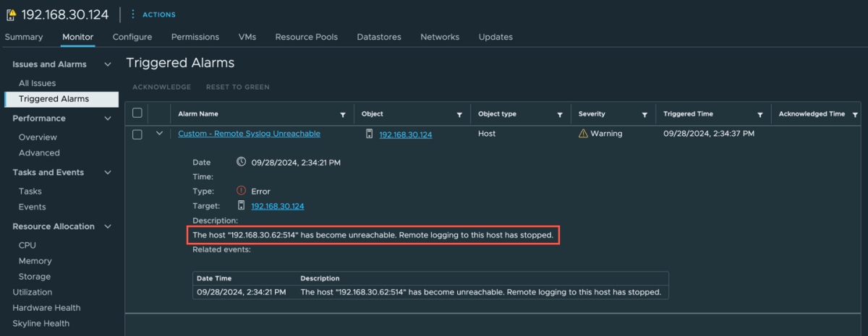The width and height of the screenshot is (868, 336).
Task: Open the Datastores tab
Action: [379, 37]
